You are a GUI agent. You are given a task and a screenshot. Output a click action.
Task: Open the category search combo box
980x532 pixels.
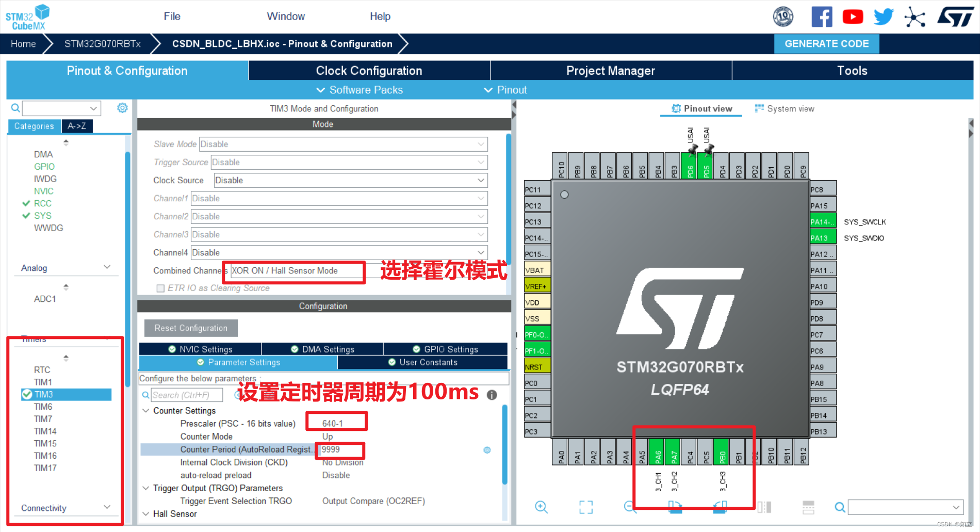(61, 108)
